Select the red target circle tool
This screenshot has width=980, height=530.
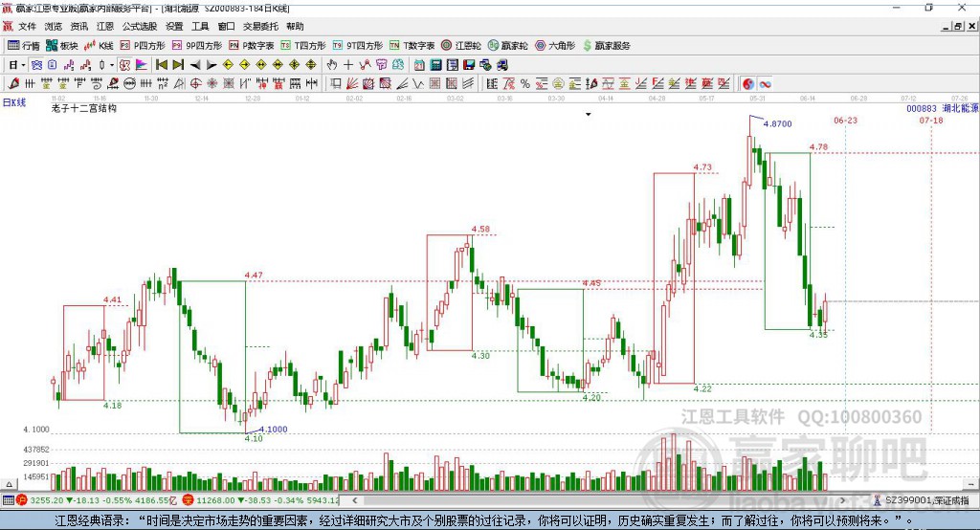click(195, 83)
